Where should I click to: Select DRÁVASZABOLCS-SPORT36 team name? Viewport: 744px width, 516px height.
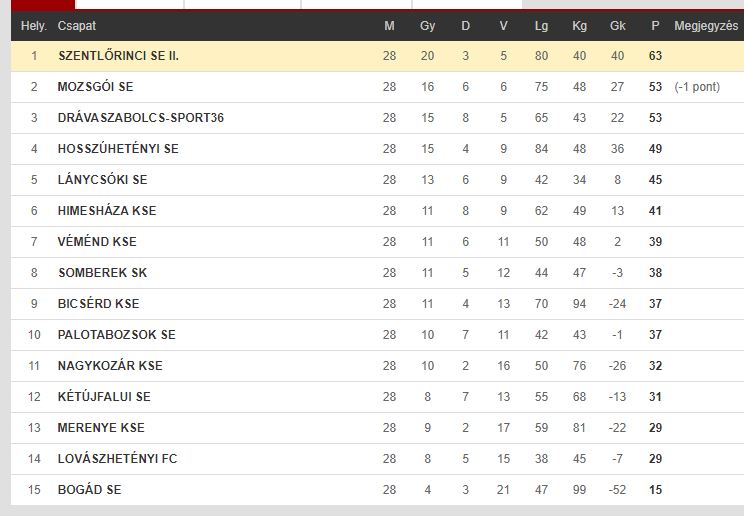[x=140, y=118]
